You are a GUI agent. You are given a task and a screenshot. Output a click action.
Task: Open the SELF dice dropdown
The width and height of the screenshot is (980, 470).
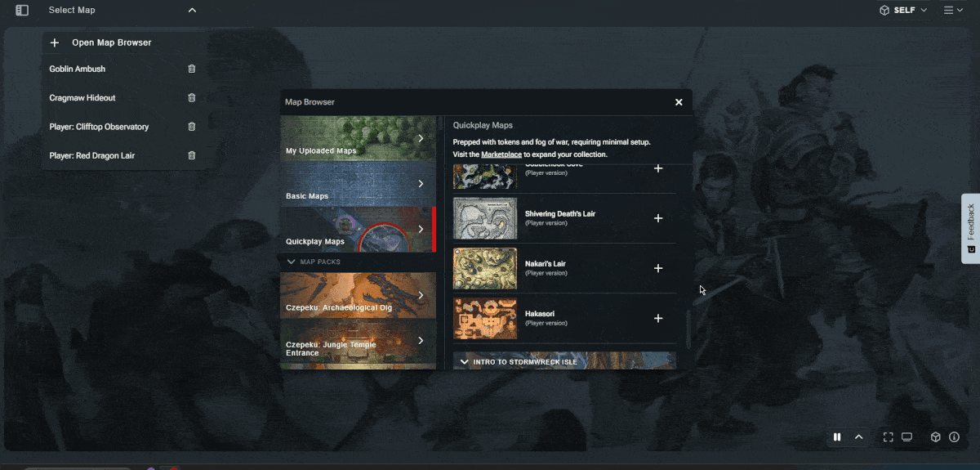[902, 11]
